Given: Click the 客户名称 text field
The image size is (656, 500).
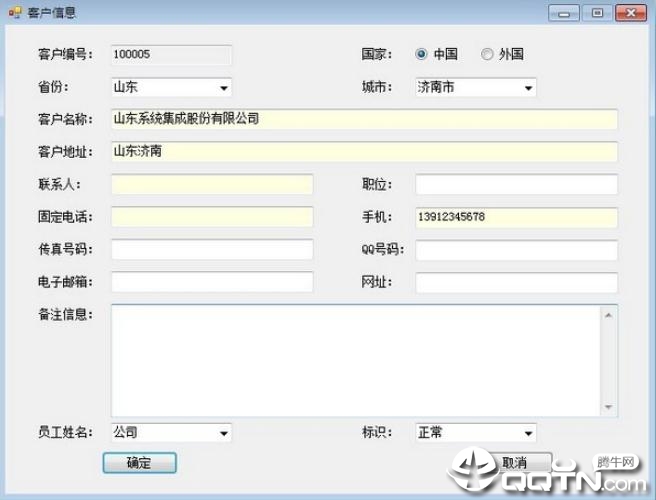Looking at the screenshot, I should click(x=364, y=119).
